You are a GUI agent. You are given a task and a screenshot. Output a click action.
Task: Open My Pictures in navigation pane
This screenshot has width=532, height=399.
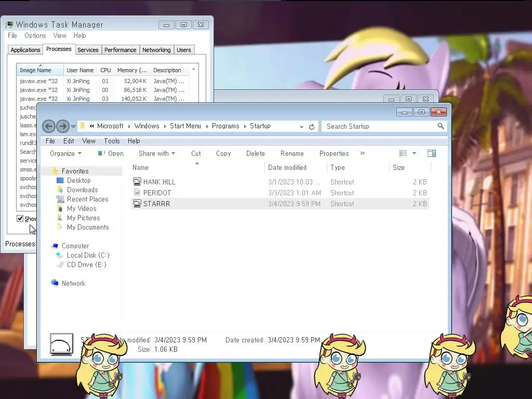(x=84, y=218)
